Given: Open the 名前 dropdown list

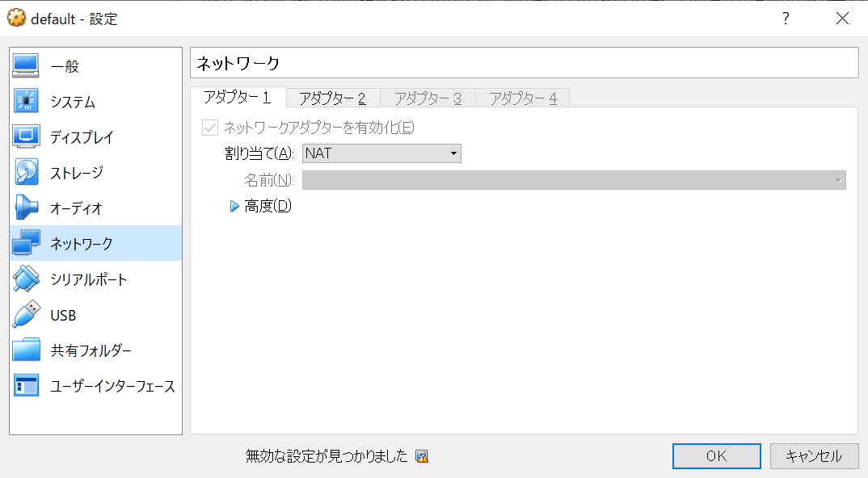Looking at the screenshot, I should point(574,180).
